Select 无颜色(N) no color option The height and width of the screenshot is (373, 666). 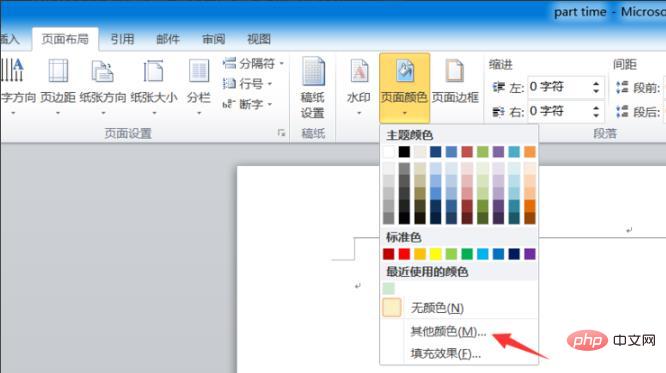(x=459, y=308)
